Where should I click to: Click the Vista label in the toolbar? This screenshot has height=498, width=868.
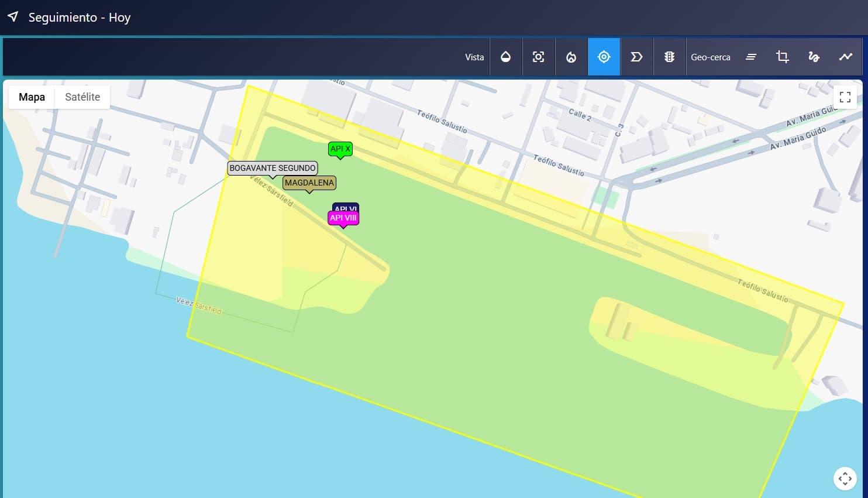pos(474,57)
